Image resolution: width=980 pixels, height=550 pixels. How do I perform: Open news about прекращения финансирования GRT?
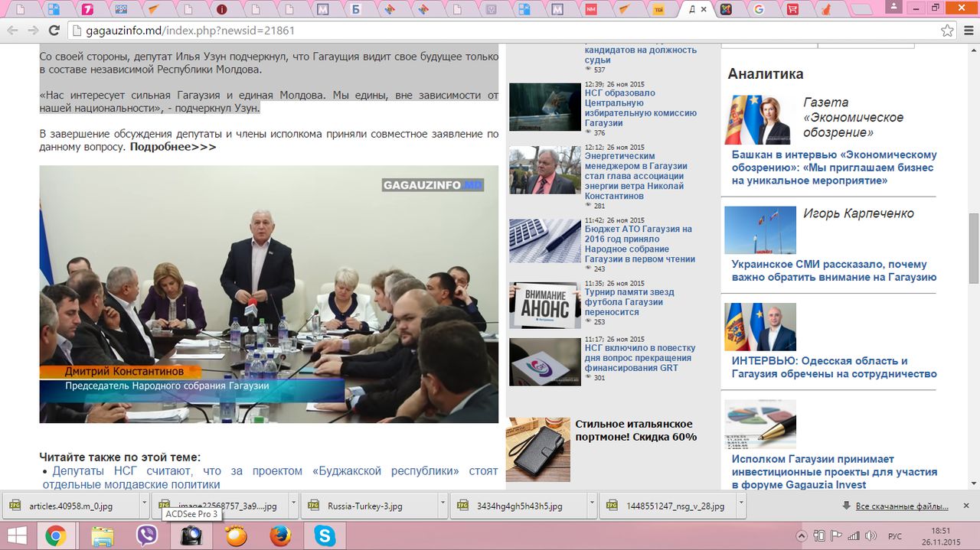pos(640,358)
